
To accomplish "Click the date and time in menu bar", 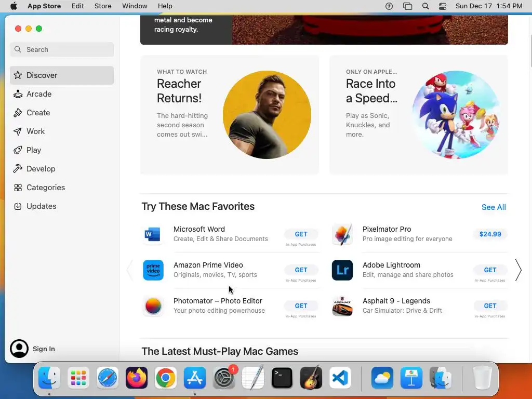I will 488,6.
